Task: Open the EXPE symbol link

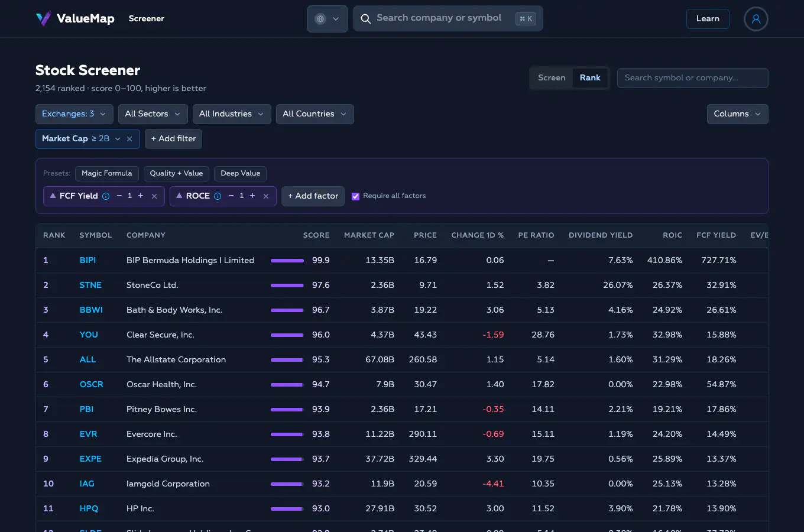Action: (x=90, y=459)
